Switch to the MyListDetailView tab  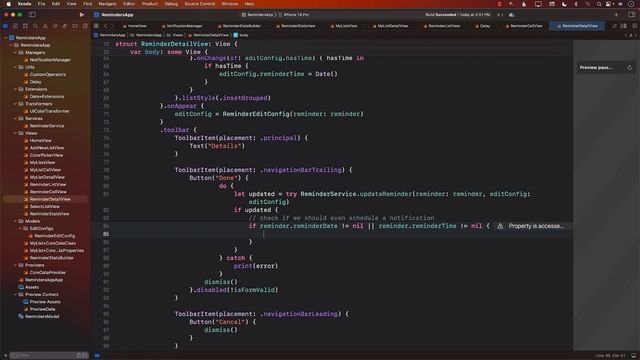390,26
